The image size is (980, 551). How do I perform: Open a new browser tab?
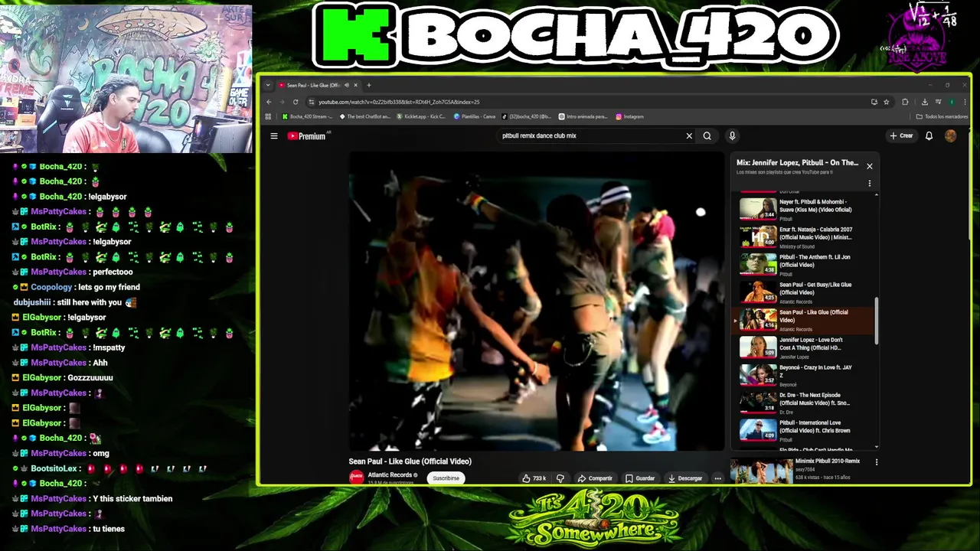pos(369,85)
